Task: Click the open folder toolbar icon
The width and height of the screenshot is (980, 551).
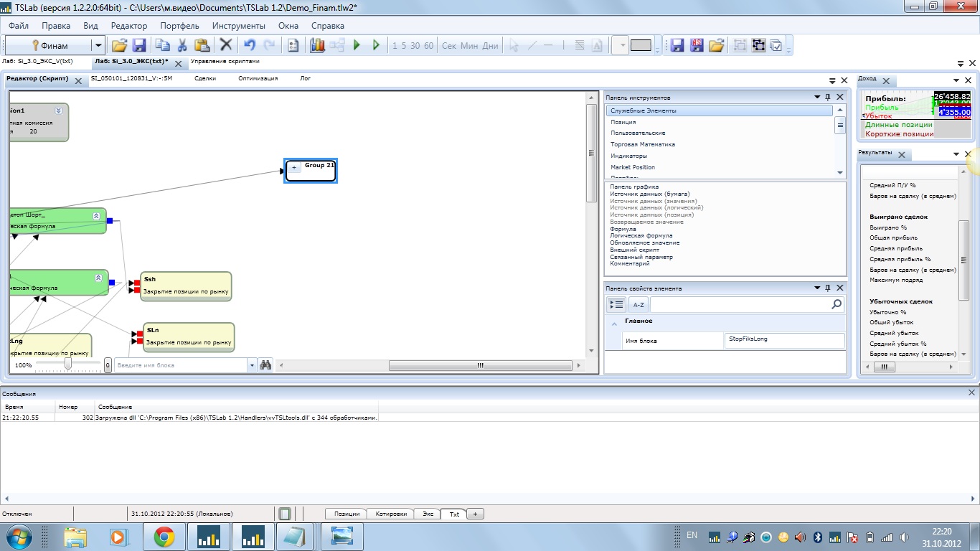Action: 119,45
